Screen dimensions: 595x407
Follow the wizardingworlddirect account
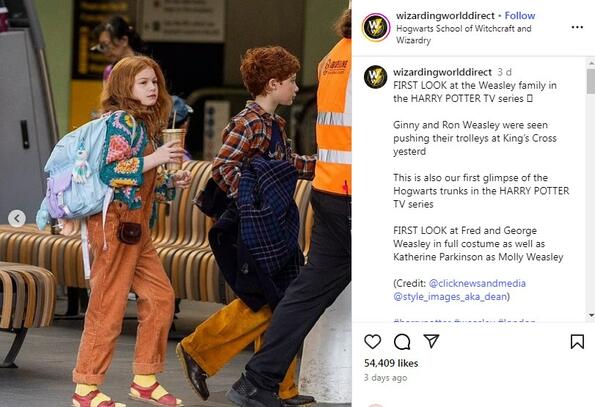point(519,16)
